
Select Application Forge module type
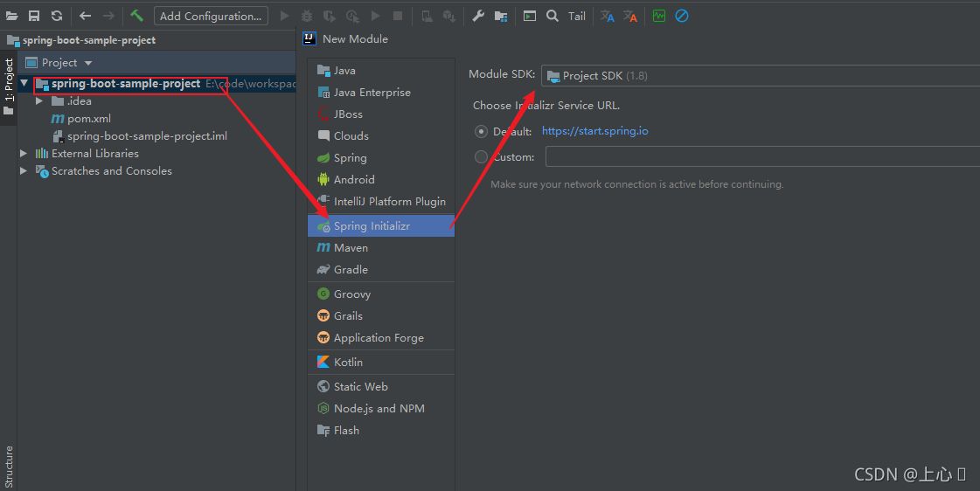click(381, 338)
